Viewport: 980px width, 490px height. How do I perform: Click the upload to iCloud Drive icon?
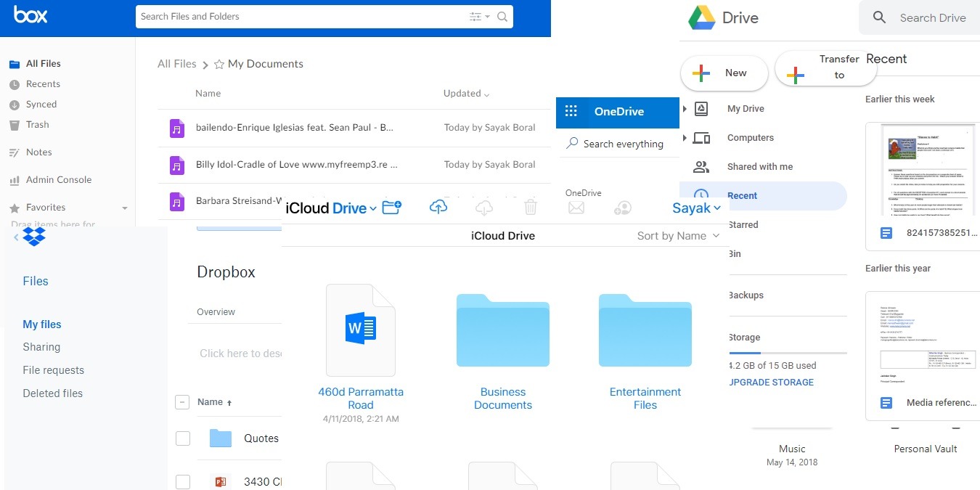[438, 207]
